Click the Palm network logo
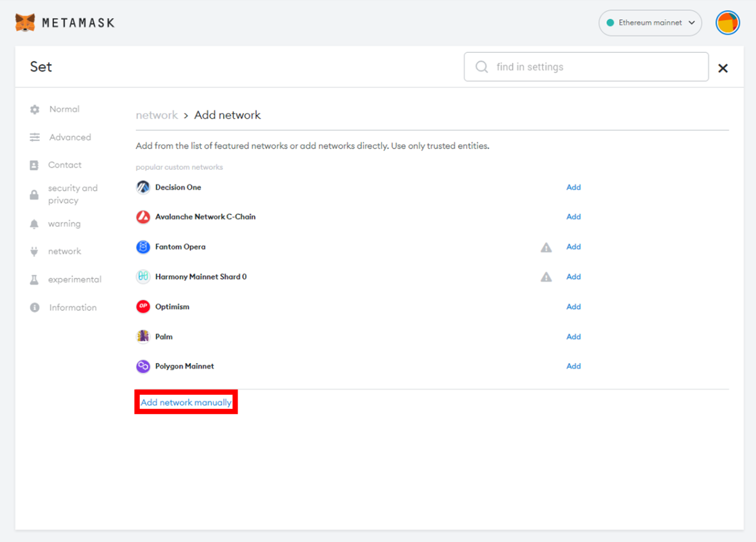This screenshot has width=756, height=542. (143, 336)
